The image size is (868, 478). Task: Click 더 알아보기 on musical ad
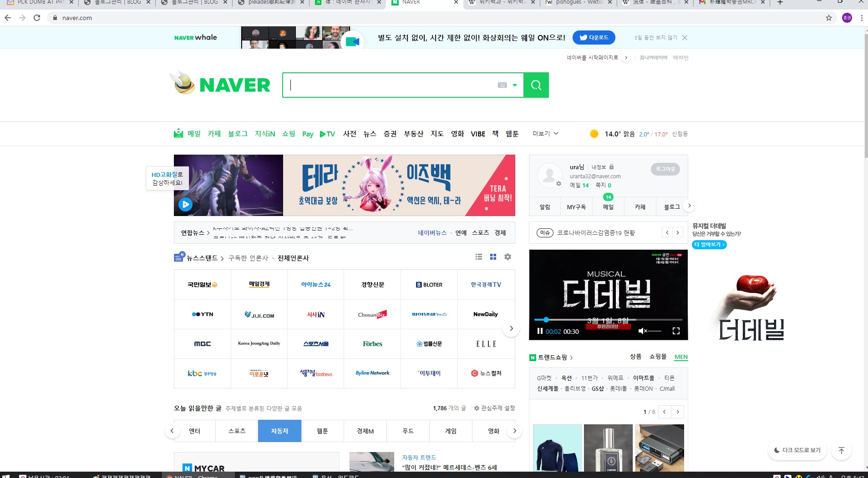(x=709, y=245)
